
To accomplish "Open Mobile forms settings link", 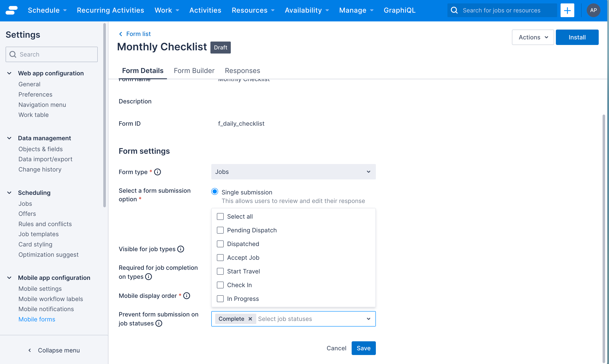I will tap(37, 319).
